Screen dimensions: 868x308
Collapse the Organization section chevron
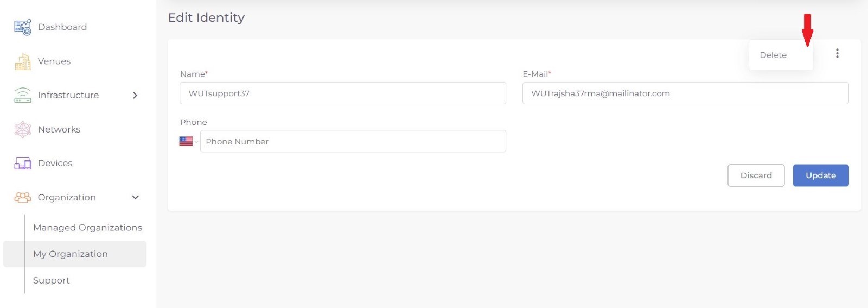coord(136,197)
